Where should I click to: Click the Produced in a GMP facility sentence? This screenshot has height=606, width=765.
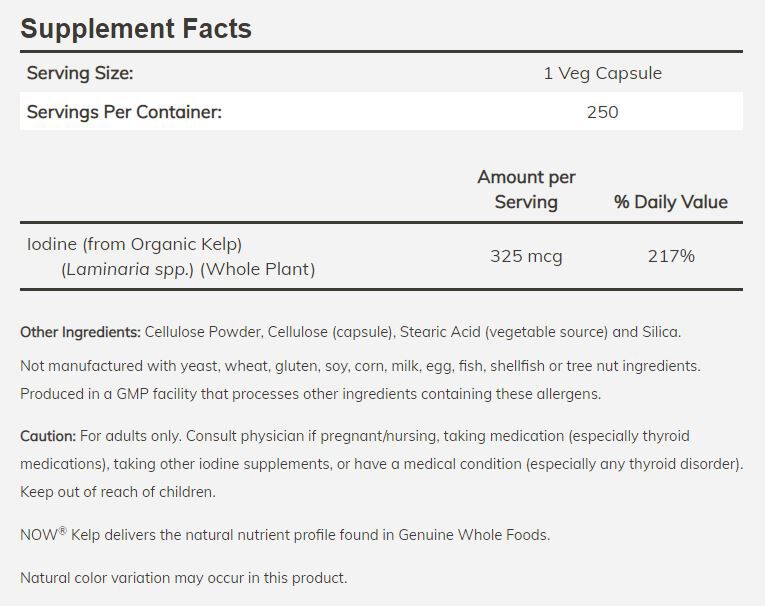(x=310, y=393)
